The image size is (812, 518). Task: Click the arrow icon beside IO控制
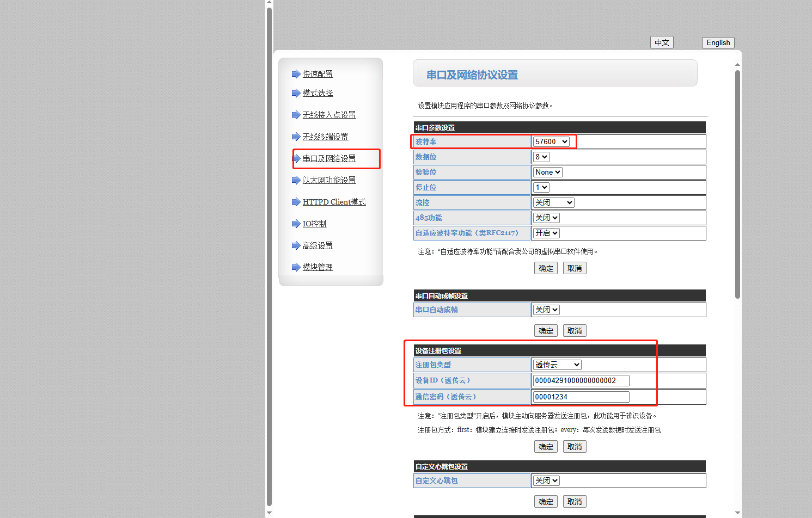point(296,224)
